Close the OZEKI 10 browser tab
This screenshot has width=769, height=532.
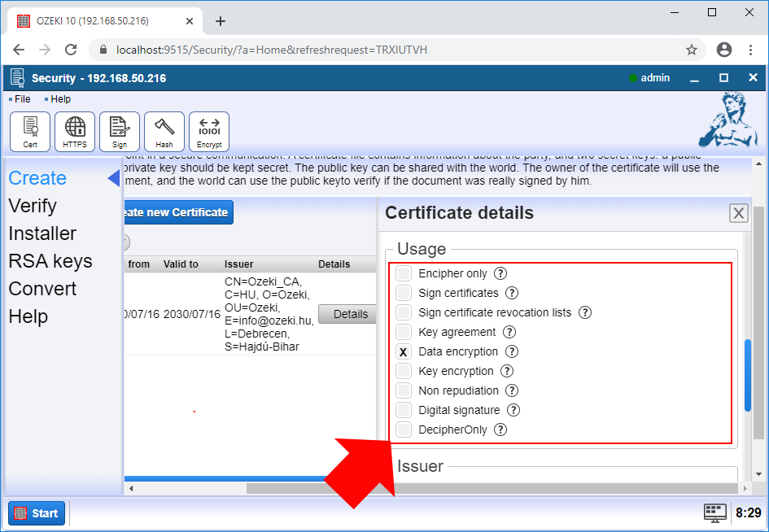point(190,21)
